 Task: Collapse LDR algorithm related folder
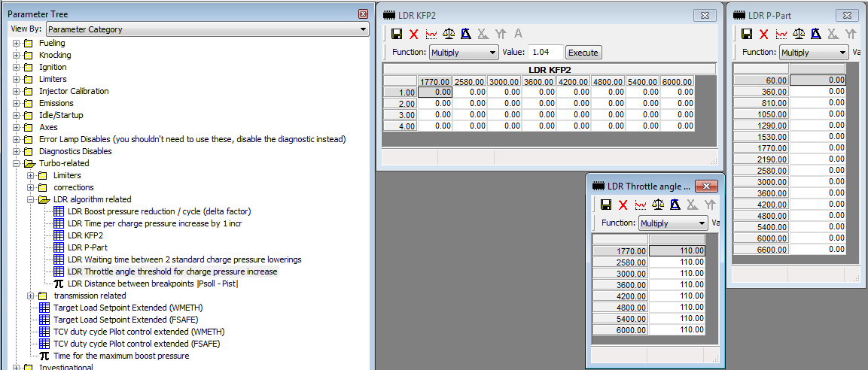[x=30, y=199]
